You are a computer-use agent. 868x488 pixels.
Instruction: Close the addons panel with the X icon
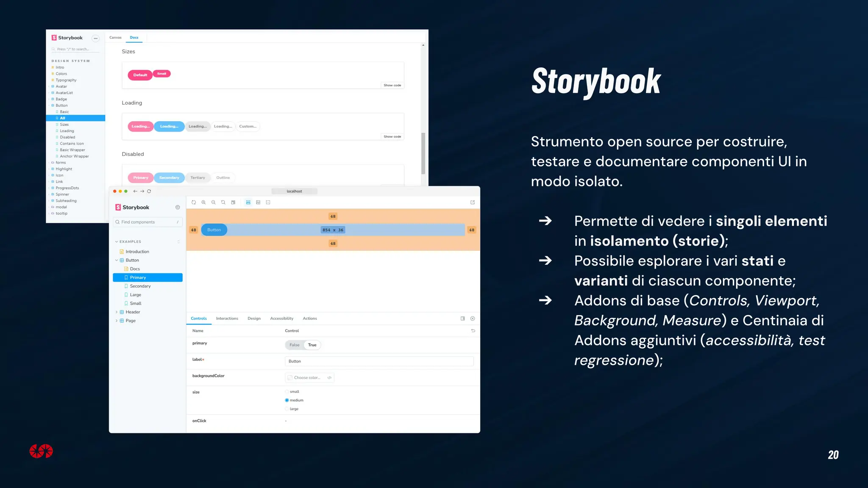click(473, 319)
